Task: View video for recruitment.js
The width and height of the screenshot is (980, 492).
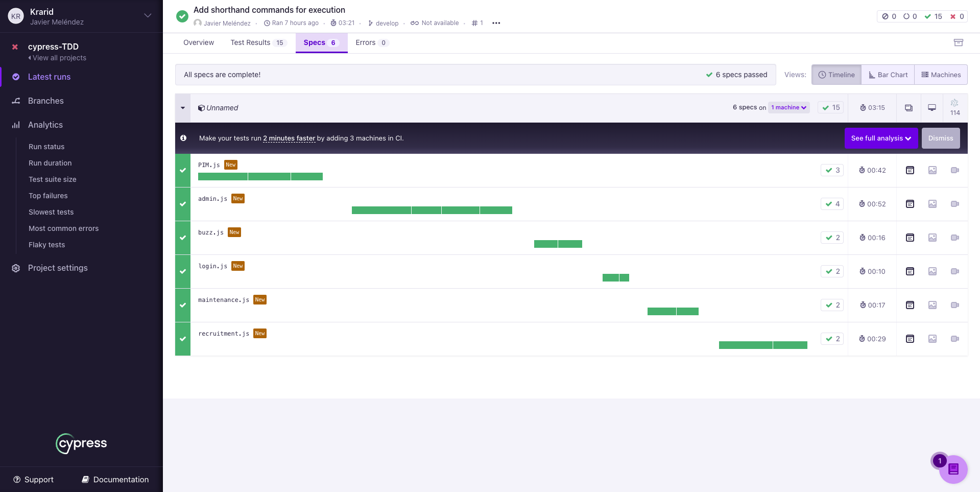Action: (x=955, y=339)
